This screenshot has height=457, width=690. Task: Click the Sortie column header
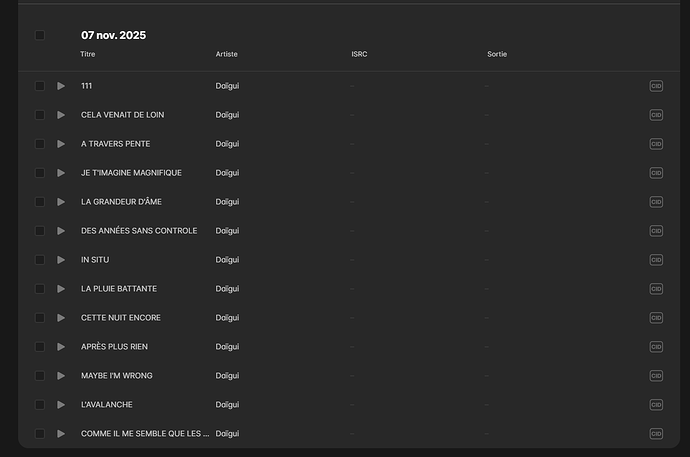point(497,54)
